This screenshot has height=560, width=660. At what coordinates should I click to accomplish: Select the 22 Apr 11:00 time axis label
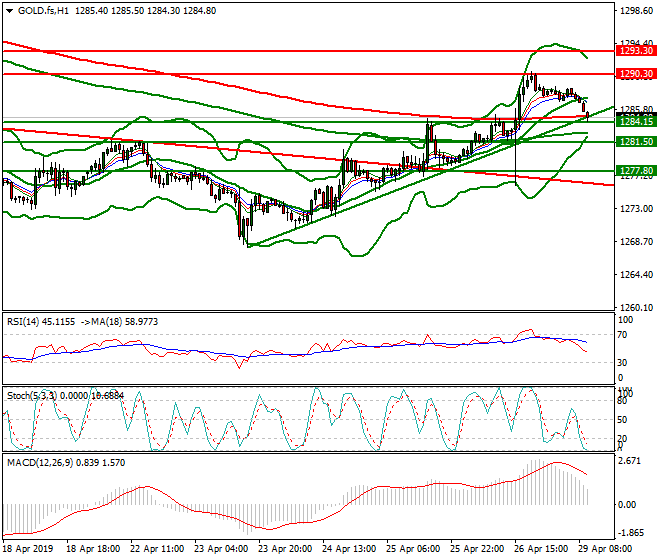(x=157, y=549)
